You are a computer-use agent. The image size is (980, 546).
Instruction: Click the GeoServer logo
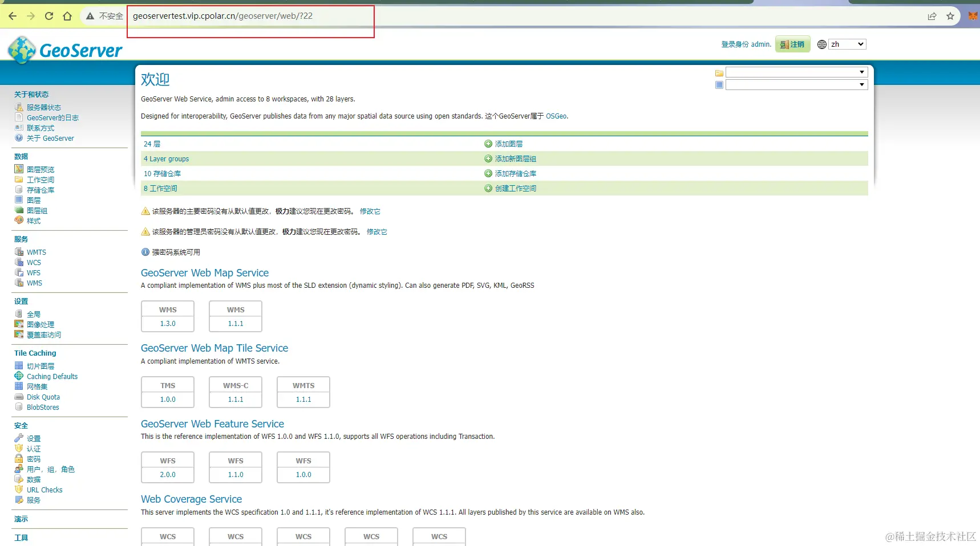[x=65, y=50]
